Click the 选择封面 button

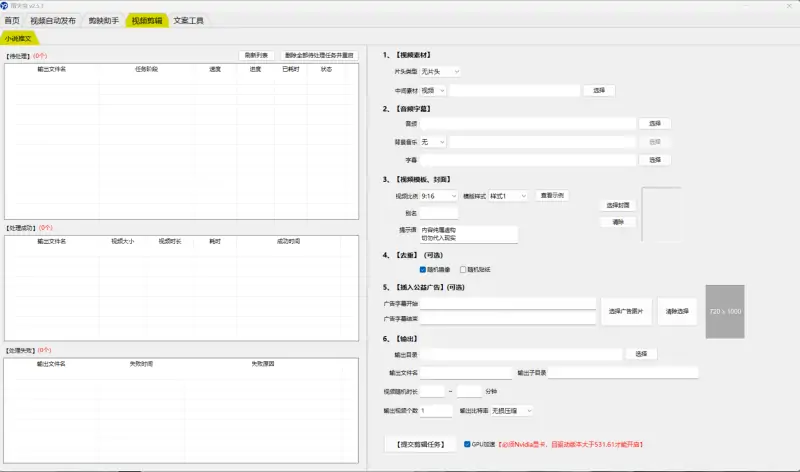618,205
